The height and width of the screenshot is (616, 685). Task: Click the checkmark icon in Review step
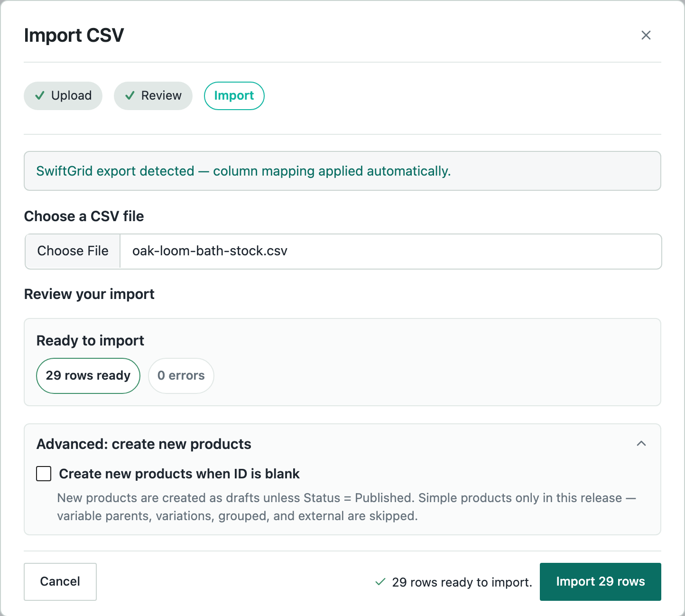(x=130, y=96)
